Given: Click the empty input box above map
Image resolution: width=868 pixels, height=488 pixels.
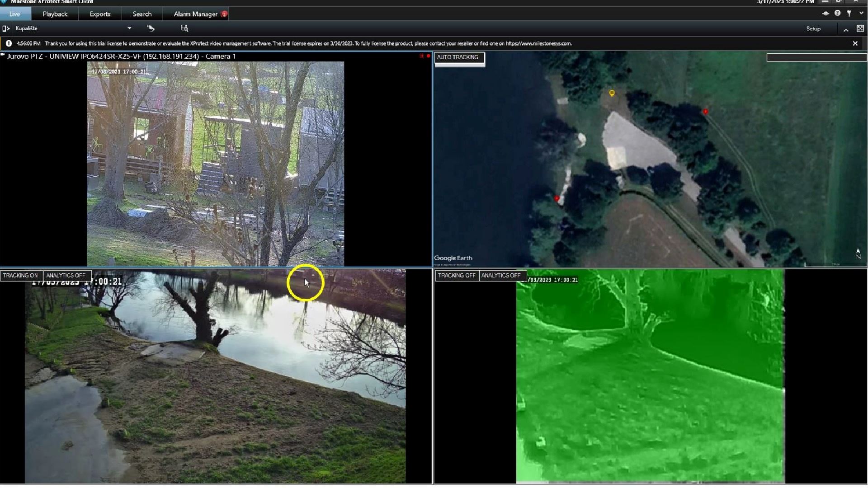Looking at the screenshot, I should (816, 57).
